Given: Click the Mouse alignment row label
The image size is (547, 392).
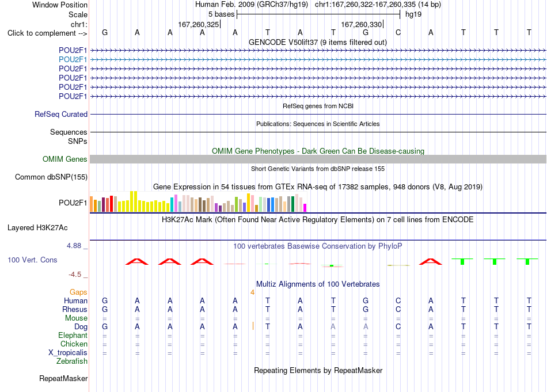Looking at the screenshot, I should pyautogui.click(x=76, y=318).
